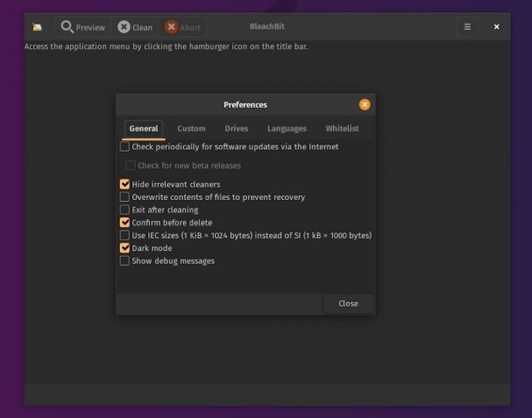The image size is (532, 418).
Task: Switch to the Custom tab
Action: 191,129
